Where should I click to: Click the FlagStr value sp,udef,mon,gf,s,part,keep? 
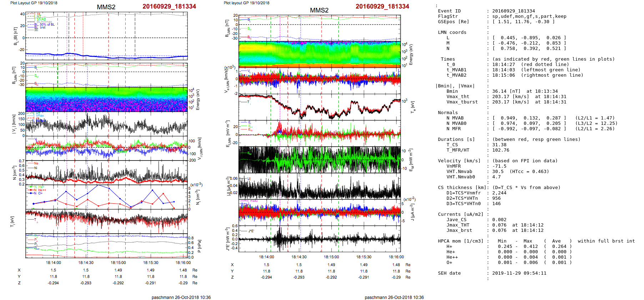pyautogui.click(x=529, y=16)
